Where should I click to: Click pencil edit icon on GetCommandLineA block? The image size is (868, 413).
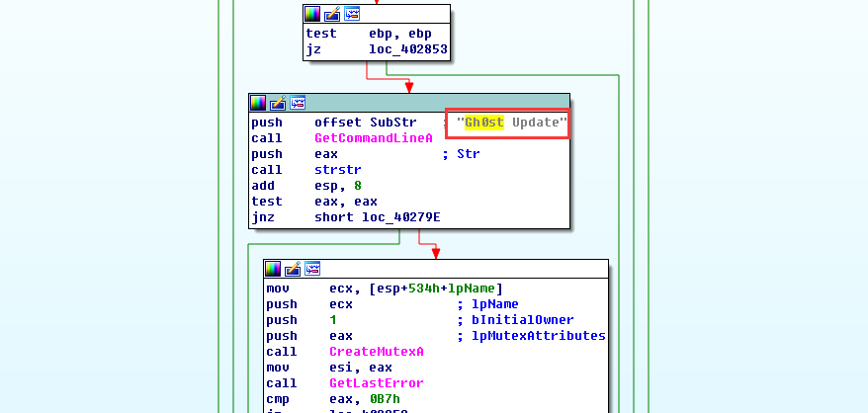point(278,103)
